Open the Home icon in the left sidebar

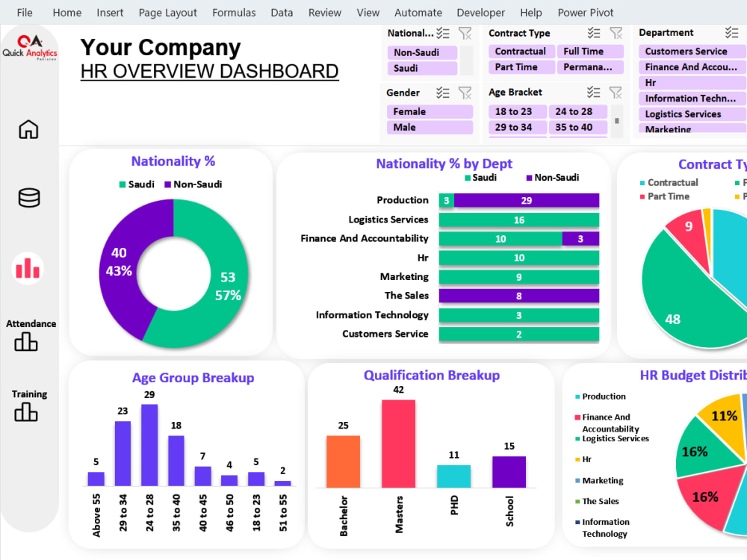[x=28, y=129]
